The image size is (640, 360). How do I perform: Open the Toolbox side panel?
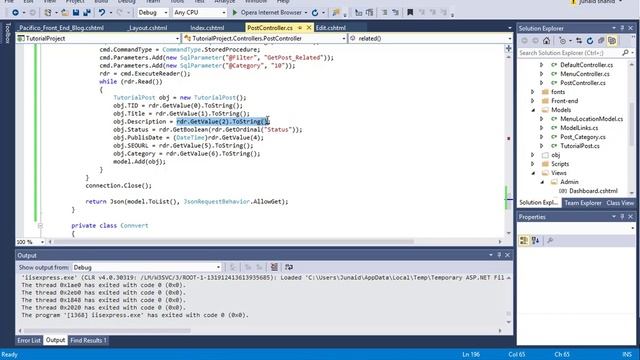coord(7,33)
